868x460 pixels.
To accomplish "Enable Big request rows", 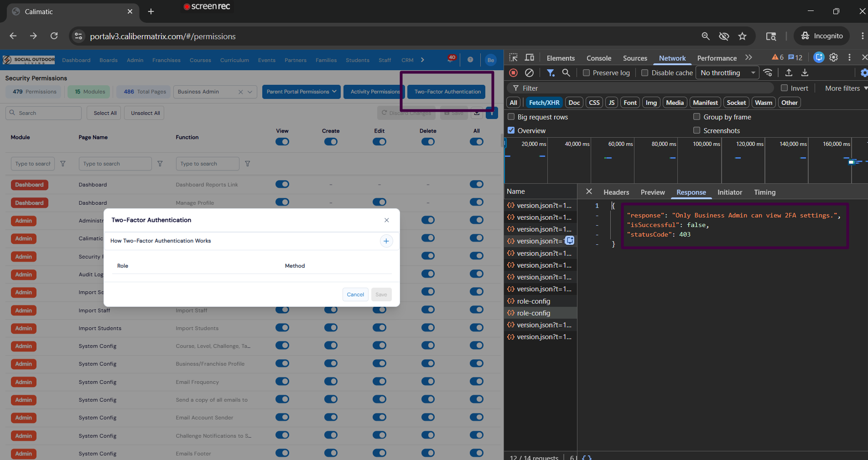I will pos(511,117).
